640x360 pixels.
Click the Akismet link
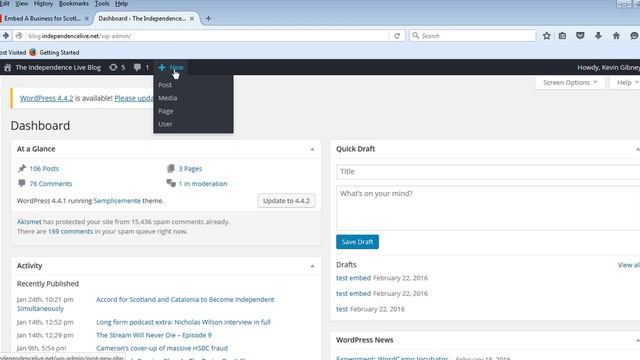[x=29, y=222]
